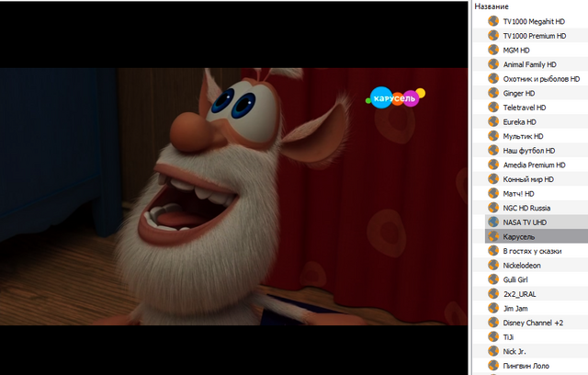
Task: Click the channel icon beside Animal Family HD
Action: coord(493,64)
